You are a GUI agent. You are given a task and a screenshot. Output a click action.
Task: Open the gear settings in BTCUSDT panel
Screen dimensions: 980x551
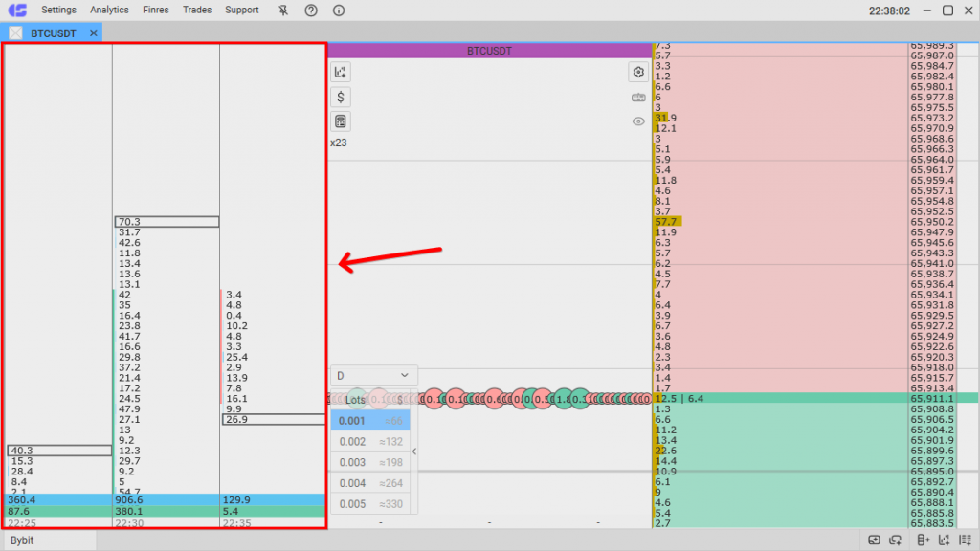point(638,73)
